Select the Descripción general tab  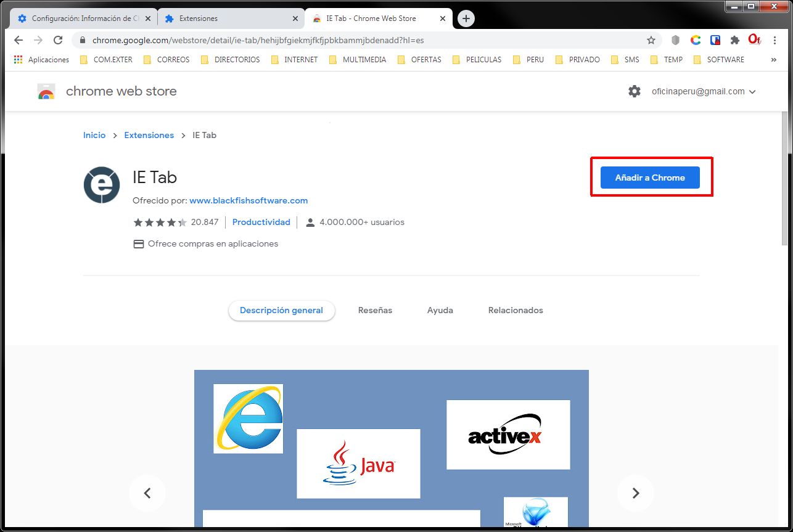point(281,310)
